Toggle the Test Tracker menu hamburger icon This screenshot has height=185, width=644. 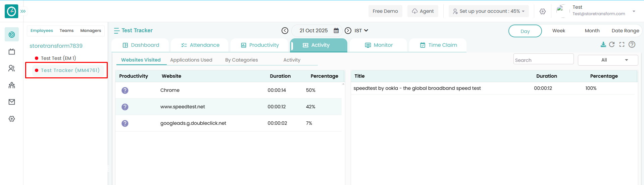coord(116,31)
